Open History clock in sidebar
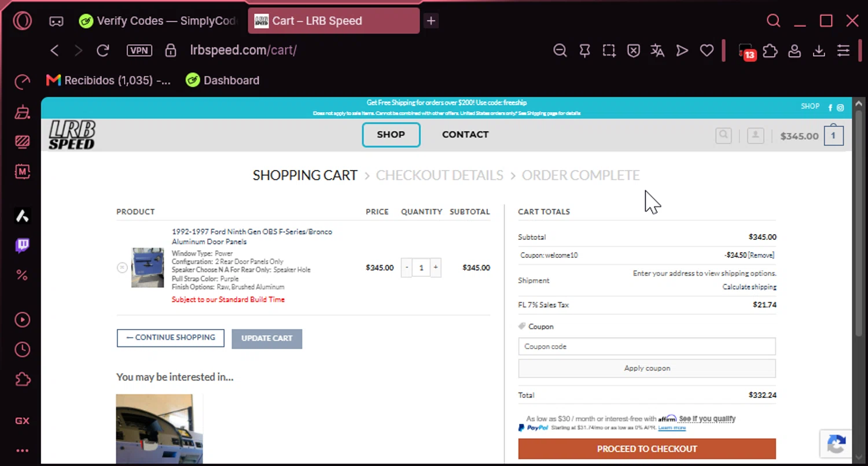The height and width of the screenshot is (466, 868). pos(23,350)
